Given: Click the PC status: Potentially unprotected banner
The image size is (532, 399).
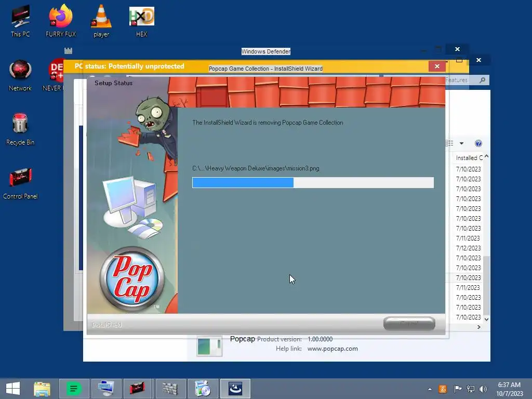Looking at the screenshot, I should coord(129,66).
